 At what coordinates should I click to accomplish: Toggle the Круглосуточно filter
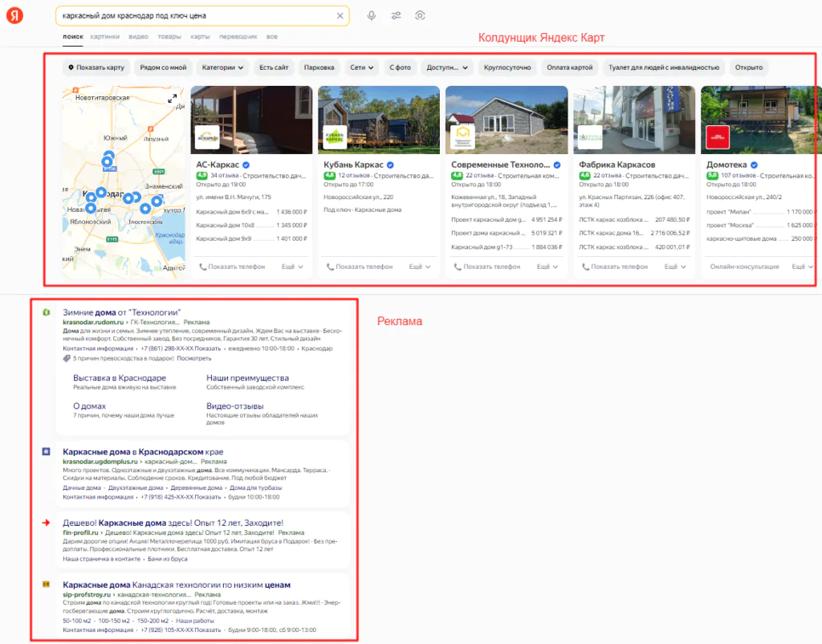click(507, 67)
